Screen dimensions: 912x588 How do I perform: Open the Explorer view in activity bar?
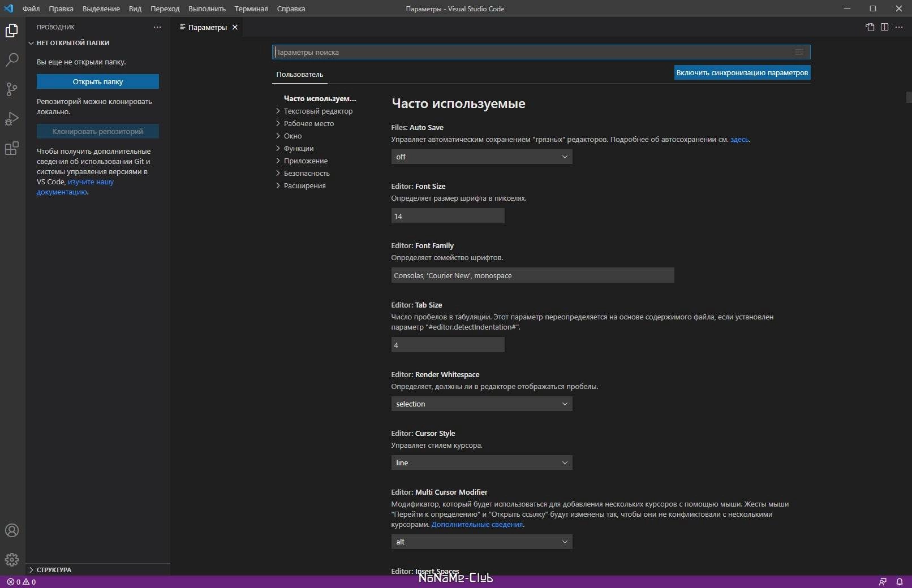[12, 31]
